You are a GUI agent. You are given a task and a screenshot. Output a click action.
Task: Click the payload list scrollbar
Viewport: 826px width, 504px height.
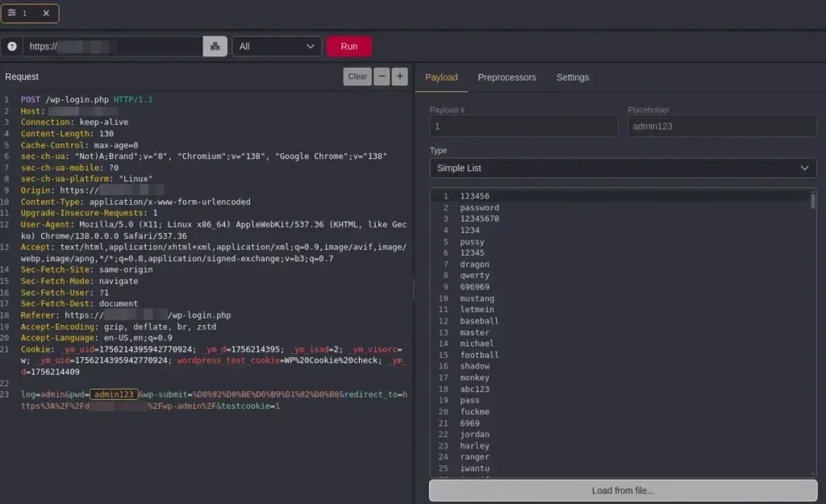coord(813,201)
